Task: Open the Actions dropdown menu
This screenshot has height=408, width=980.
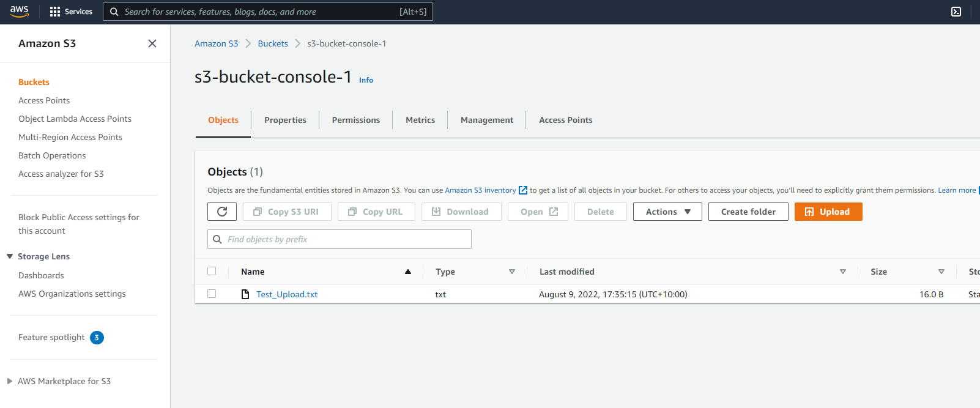Action: [x=667, y=212]
